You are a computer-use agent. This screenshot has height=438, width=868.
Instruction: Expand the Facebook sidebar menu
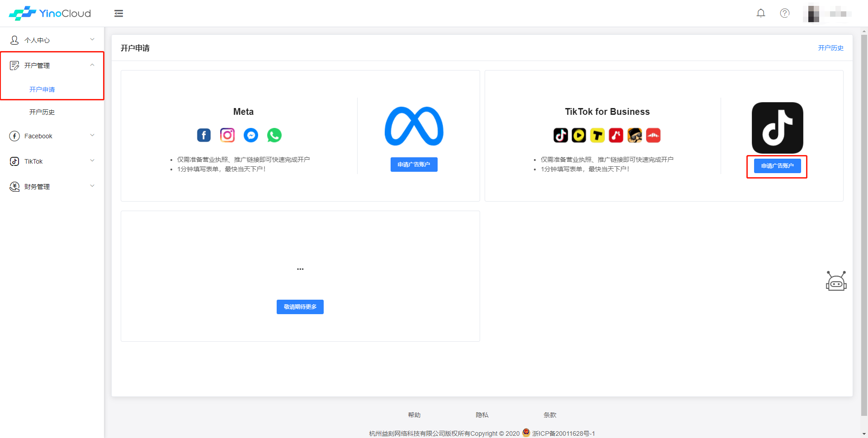point(52,136)
